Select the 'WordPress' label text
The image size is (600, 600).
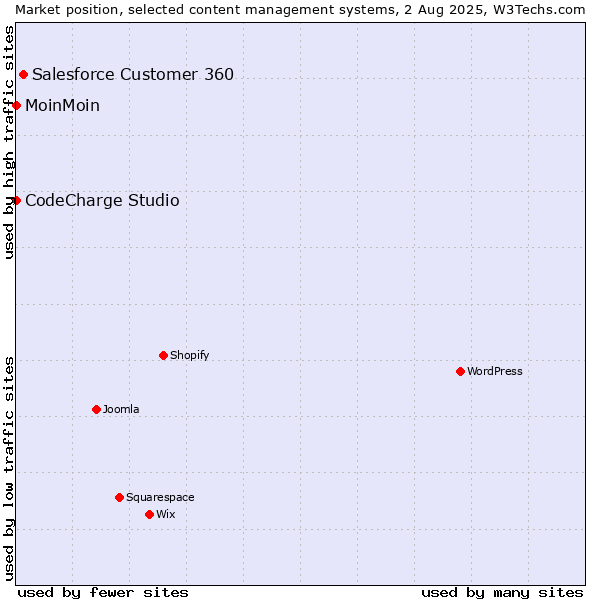[494, 371]
